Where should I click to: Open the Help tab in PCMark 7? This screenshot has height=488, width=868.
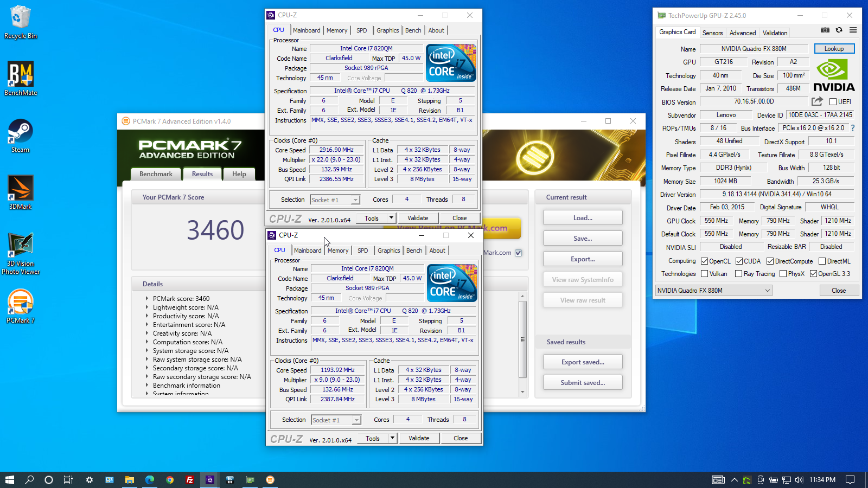239,174
